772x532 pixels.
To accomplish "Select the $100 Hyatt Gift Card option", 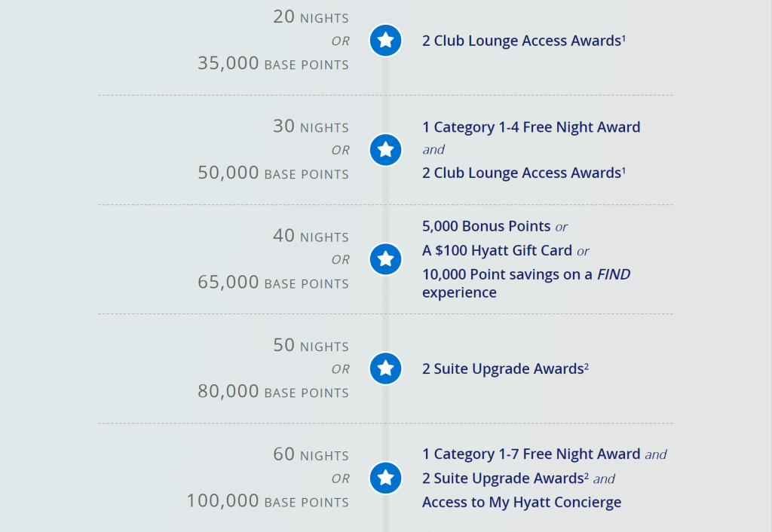I will click(497, 250).
